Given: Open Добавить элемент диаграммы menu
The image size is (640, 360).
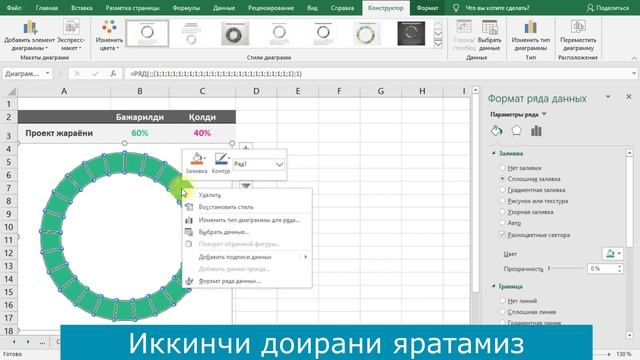Looking at the screenshot, I should coord(29,35).
